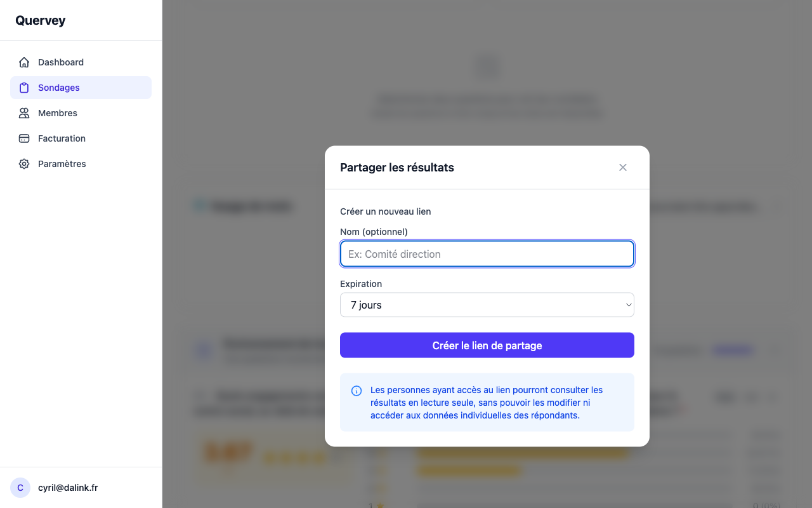Viewport: 812px width, 508px height.
Task: Click the round "C" user avatar
Action: [20, 488]
